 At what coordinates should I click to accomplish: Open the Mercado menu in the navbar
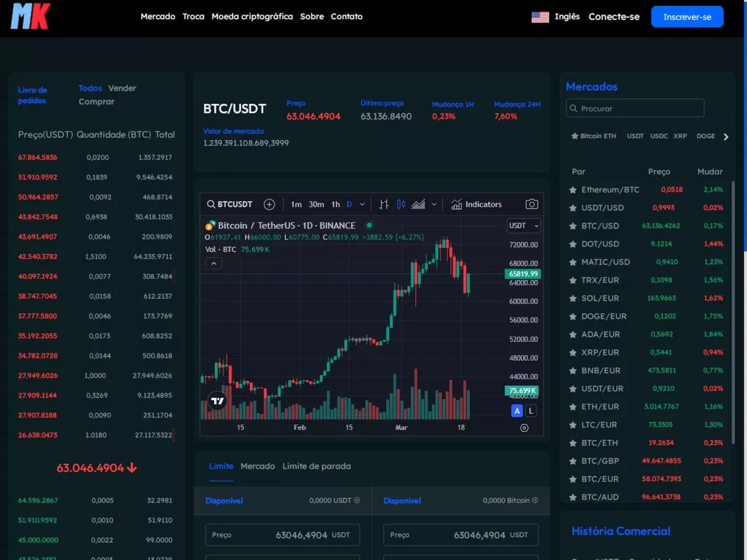(158, 16)
